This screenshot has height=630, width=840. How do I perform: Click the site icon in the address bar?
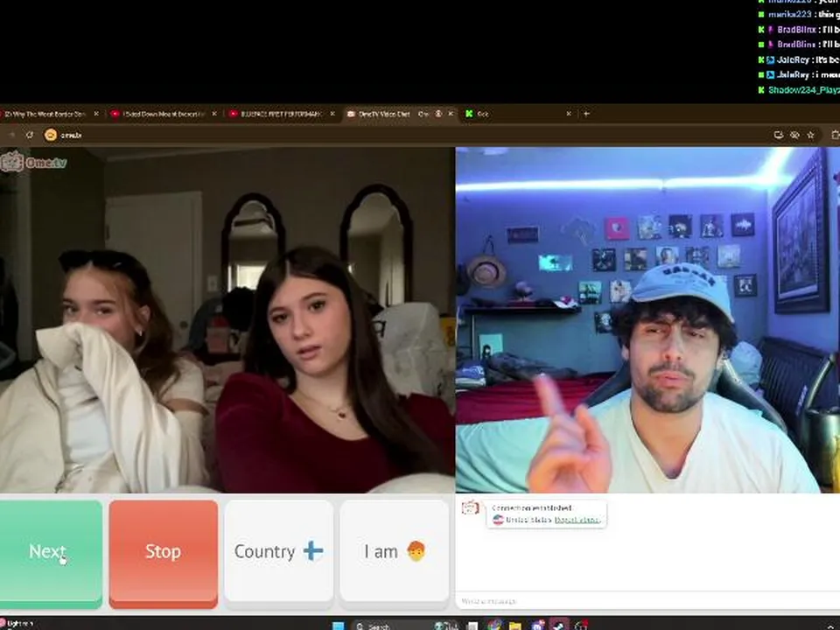tap(51, 135)
